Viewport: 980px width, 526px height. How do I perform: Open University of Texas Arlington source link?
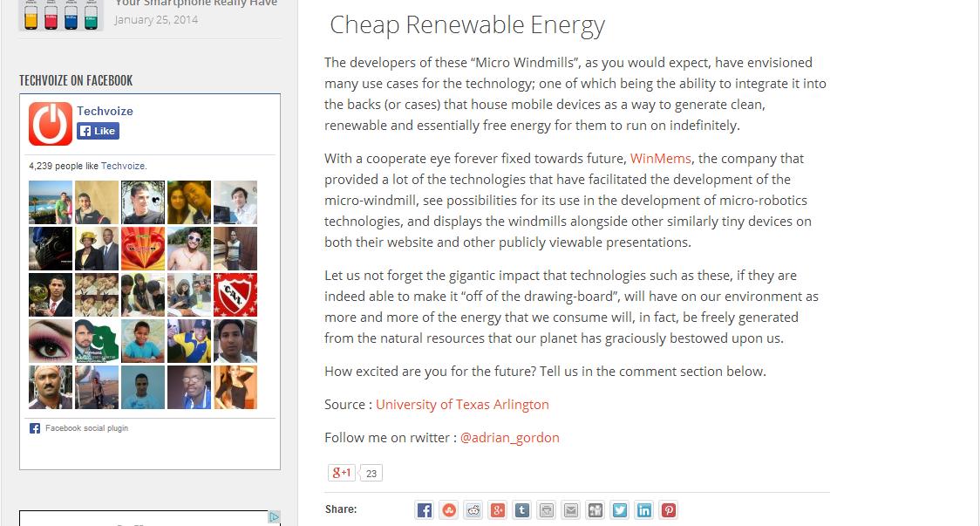point(462,405)
